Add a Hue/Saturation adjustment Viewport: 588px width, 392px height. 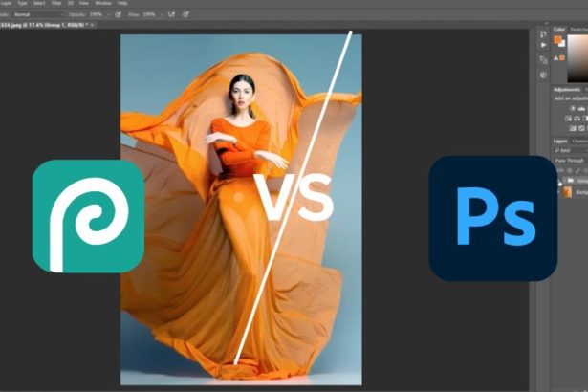569,119
